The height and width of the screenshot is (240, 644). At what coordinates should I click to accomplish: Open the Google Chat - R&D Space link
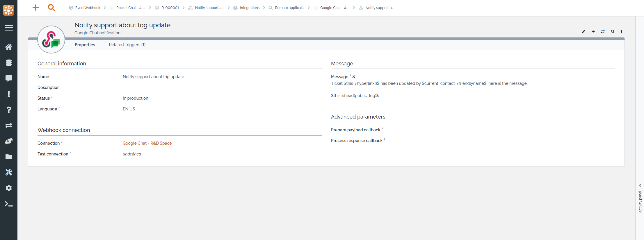[x=147, y=143]
